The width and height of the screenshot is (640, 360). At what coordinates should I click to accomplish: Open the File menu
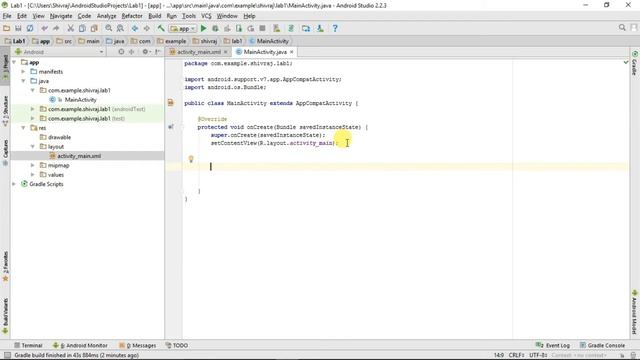(x=7, y=16)
